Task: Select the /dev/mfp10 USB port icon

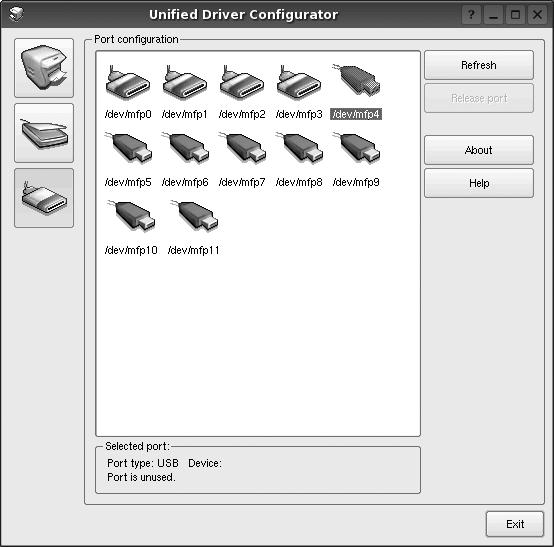Action: click(131, 216)
